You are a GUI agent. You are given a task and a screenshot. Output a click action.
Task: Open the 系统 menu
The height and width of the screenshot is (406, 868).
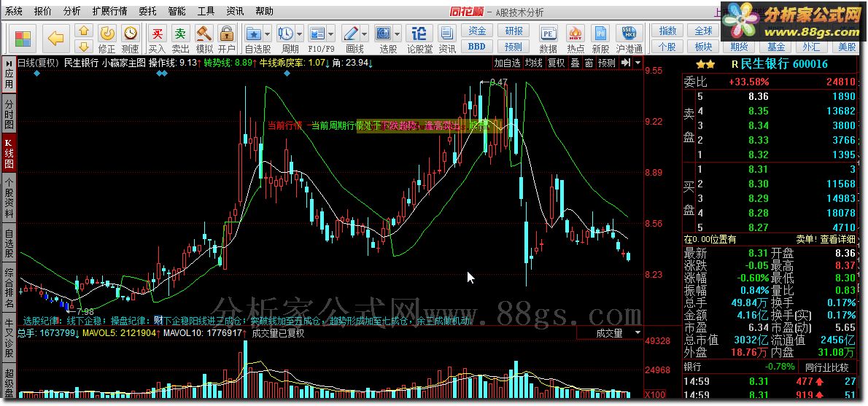[15, 11]
